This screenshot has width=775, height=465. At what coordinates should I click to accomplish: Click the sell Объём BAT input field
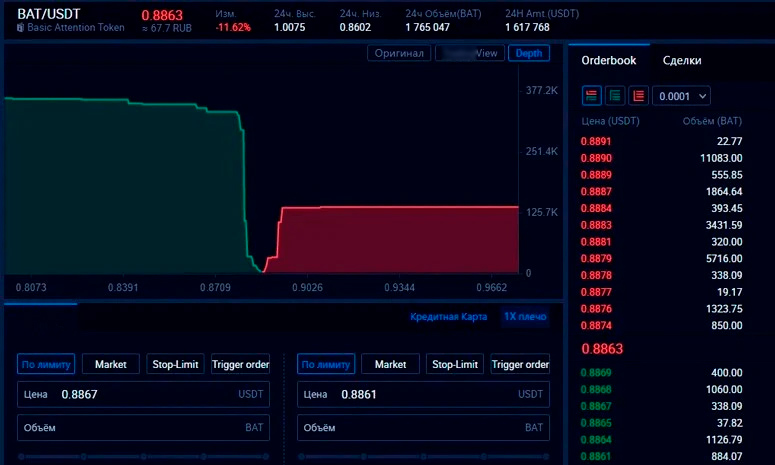tap(423, 428)
